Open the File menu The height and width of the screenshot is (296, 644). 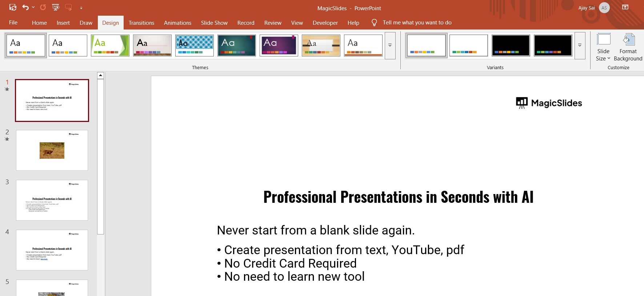pos(13,23)
